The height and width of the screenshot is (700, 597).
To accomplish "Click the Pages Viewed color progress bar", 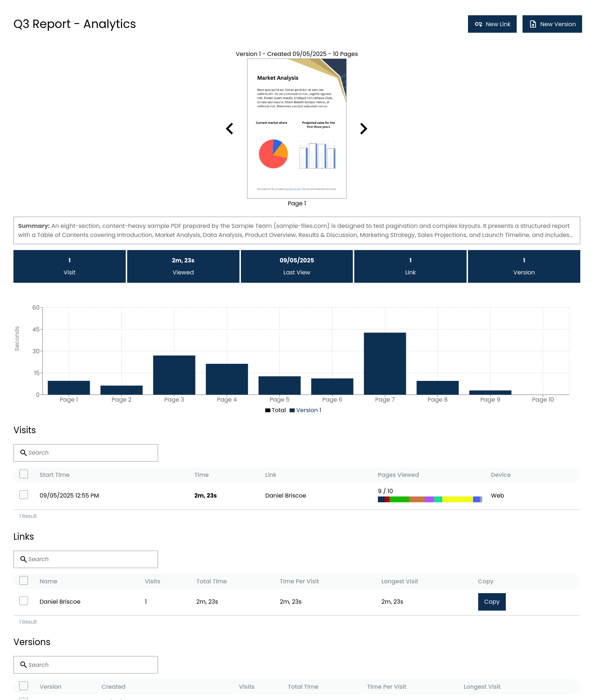I will pos(430,500).
